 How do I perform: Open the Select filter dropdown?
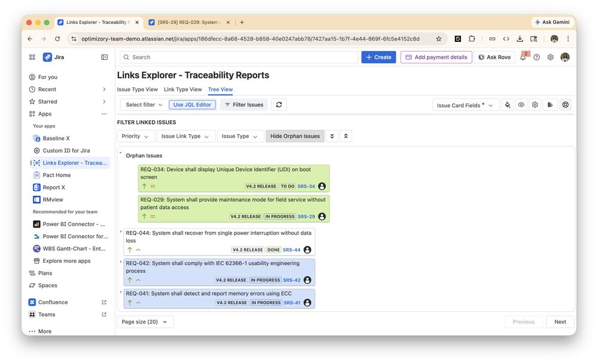(x=144, y=105)
